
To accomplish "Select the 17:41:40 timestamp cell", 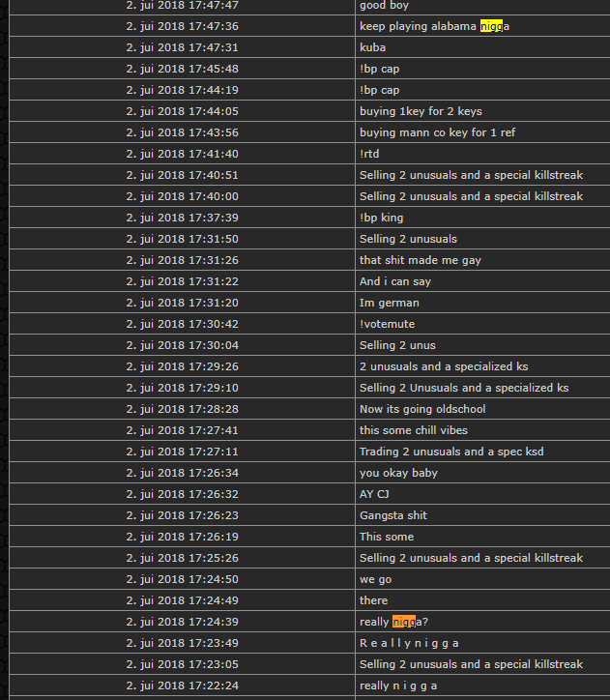I will tap(182, 154).
